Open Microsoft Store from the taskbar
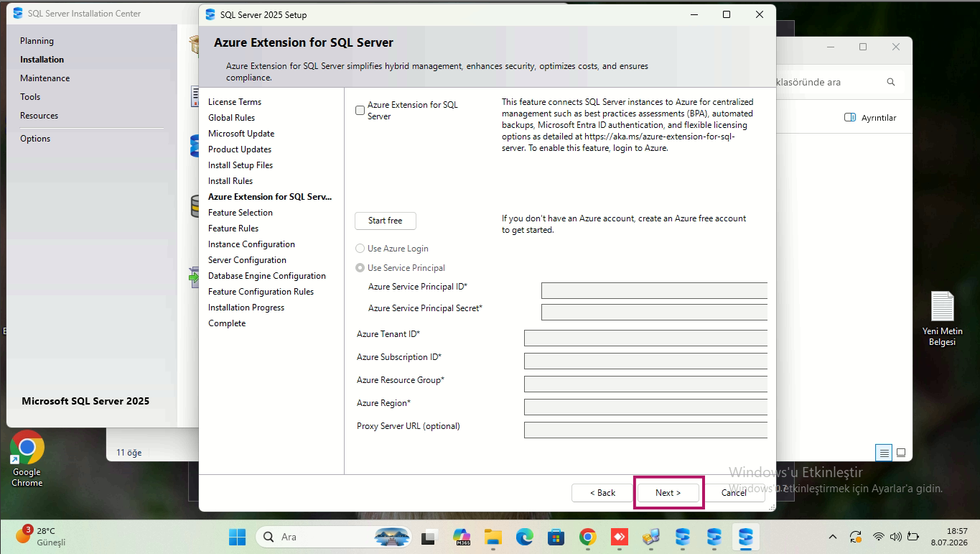Viewport: 980px width, 554px height. (x=556, y=537)
